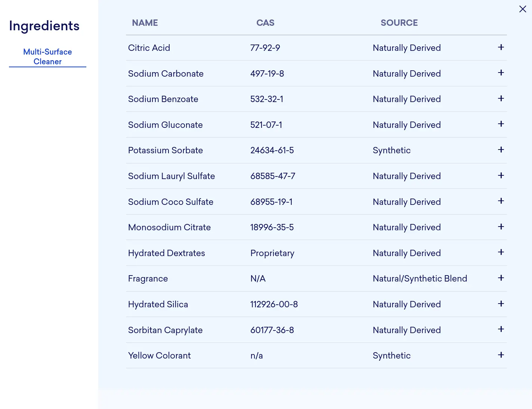The image size is (532, 409).
Task: Show Sodium Coco Sulfate details
Action: [x=501, y=201]
